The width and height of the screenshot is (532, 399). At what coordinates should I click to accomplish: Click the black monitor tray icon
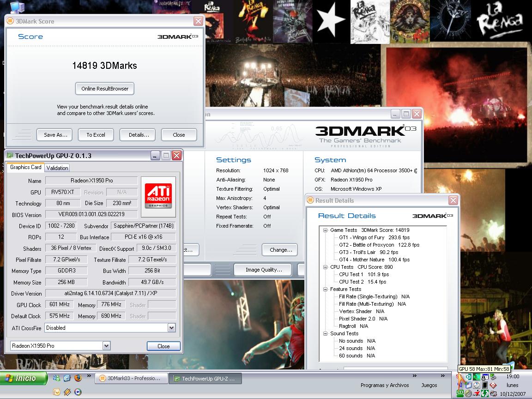[x=485, y=385]
